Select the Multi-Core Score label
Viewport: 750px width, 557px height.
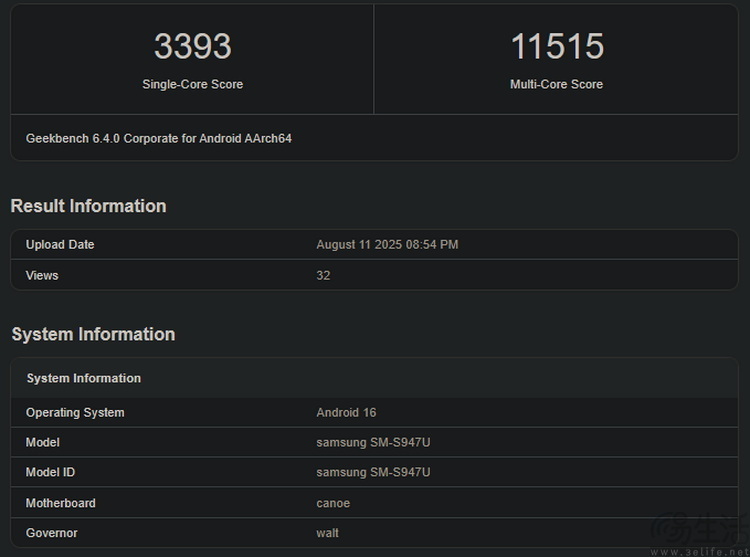pyautogui.click(x=556, y=84)
